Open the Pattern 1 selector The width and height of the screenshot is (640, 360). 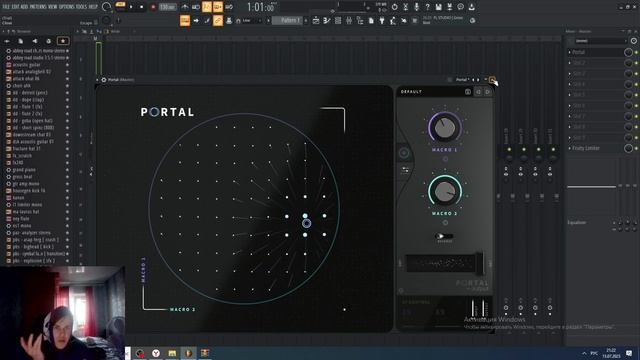tap(287, 20)
